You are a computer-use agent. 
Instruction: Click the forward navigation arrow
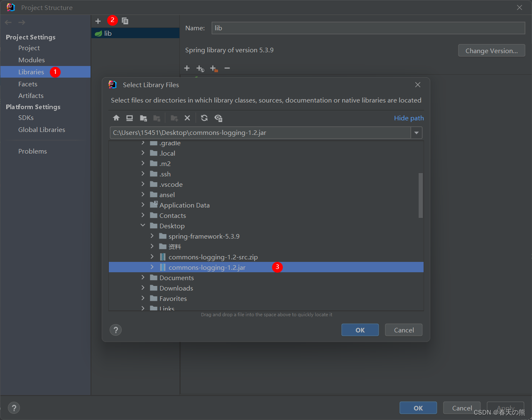pyautogui.click(x=22, y=22)
